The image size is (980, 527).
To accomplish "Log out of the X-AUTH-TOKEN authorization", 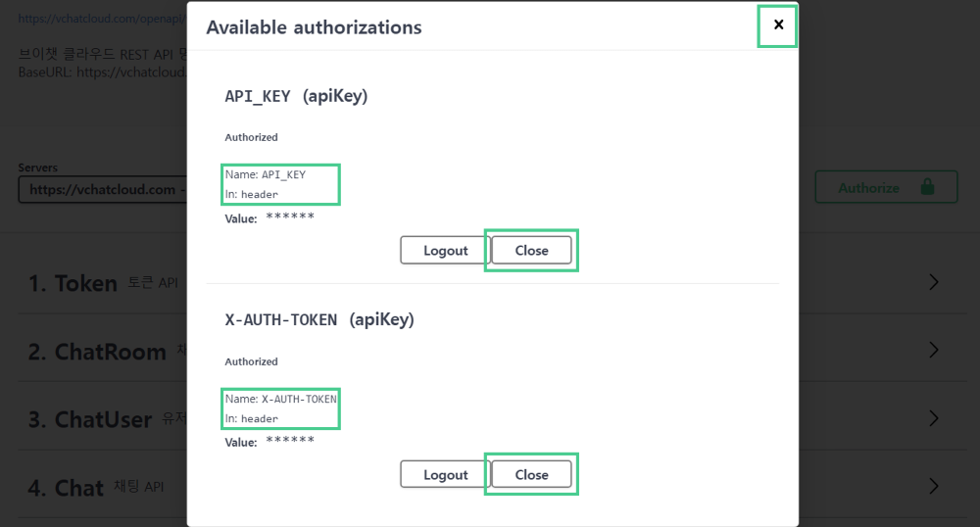I will pos(445,474).
